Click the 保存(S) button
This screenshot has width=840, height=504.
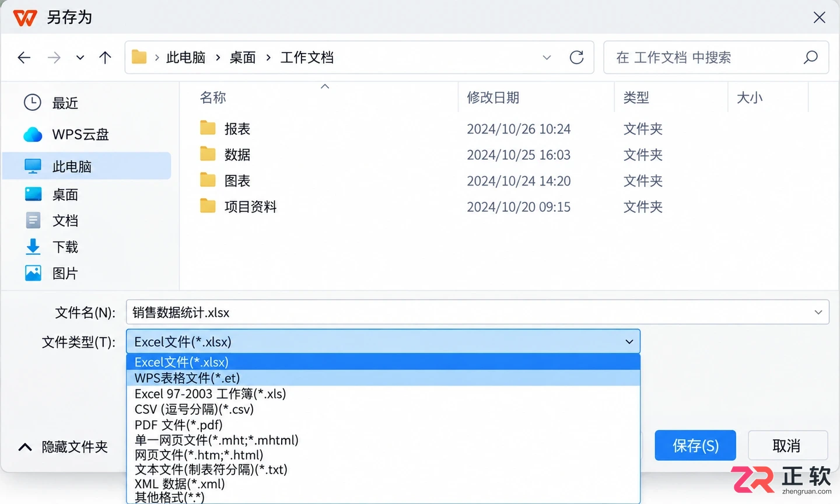[695, 446]
